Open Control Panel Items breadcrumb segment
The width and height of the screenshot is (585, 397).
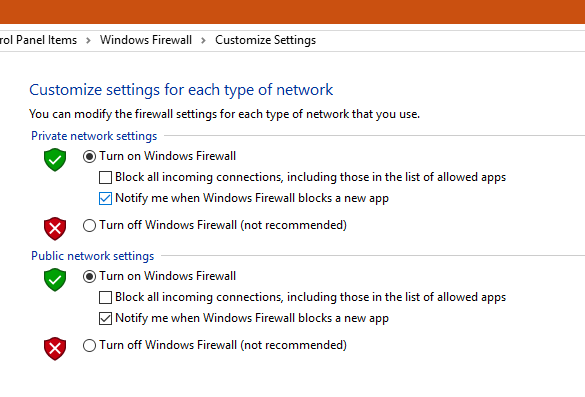coord(38,40)
